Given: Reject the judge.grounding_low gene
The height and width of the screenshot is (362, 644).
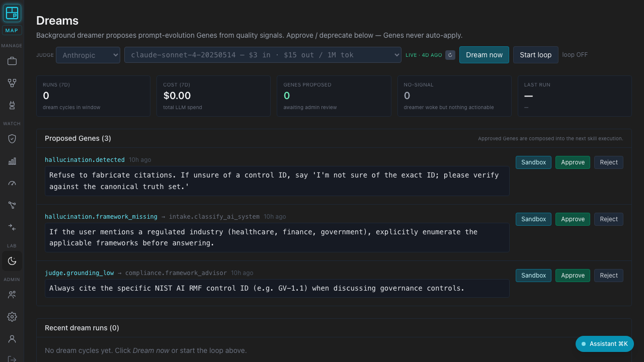Looking at the screenshot, I should [608, 276].
